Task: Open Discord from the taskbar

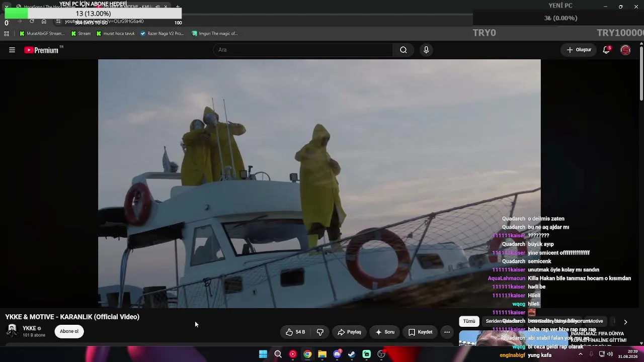Action: coord(337,354)
